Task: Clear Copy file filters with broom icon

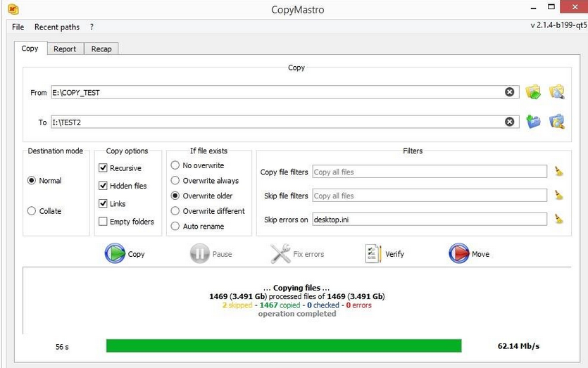Action: [x=558, y=171]
